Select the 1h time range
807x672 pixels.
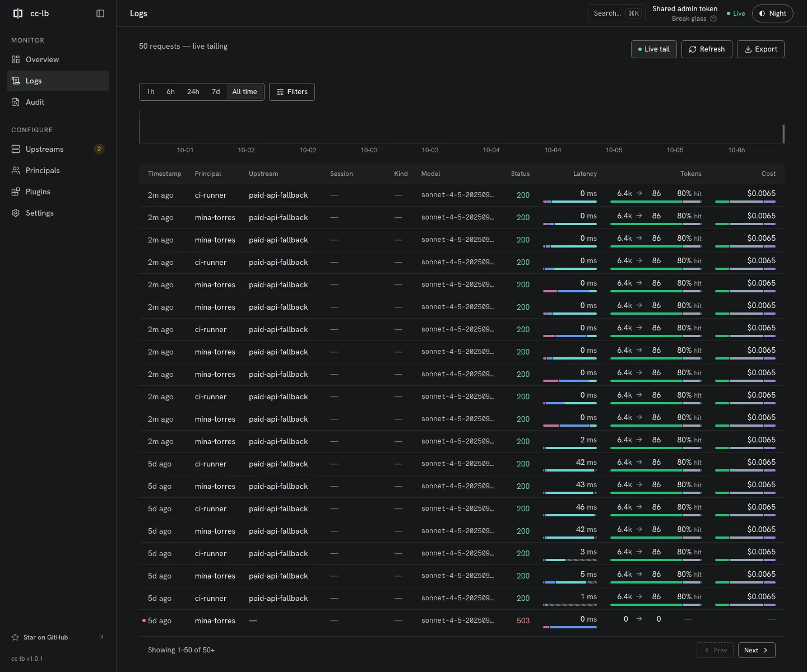[150, 92]
